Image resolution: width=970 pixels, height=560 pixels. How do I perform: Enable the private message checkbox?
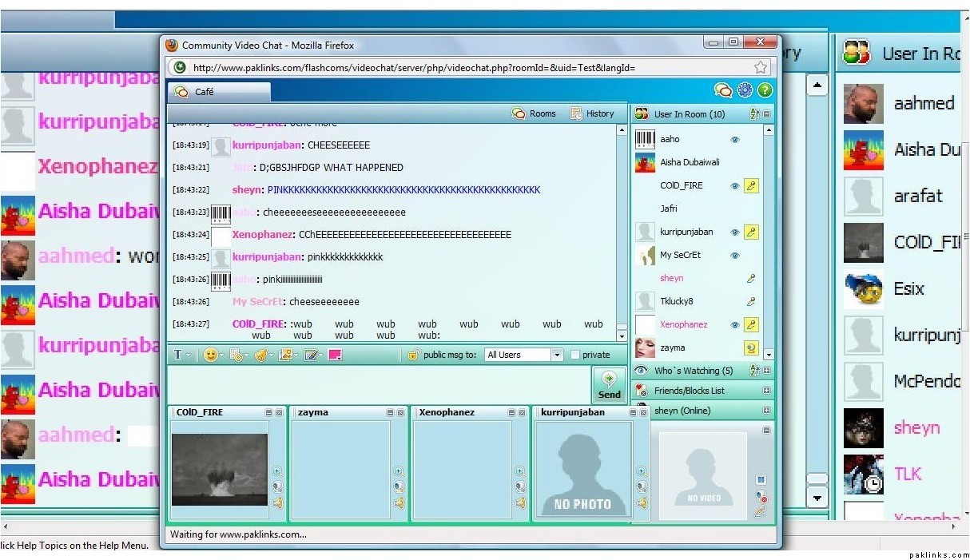pyautogui.click(x=575, y=355)
